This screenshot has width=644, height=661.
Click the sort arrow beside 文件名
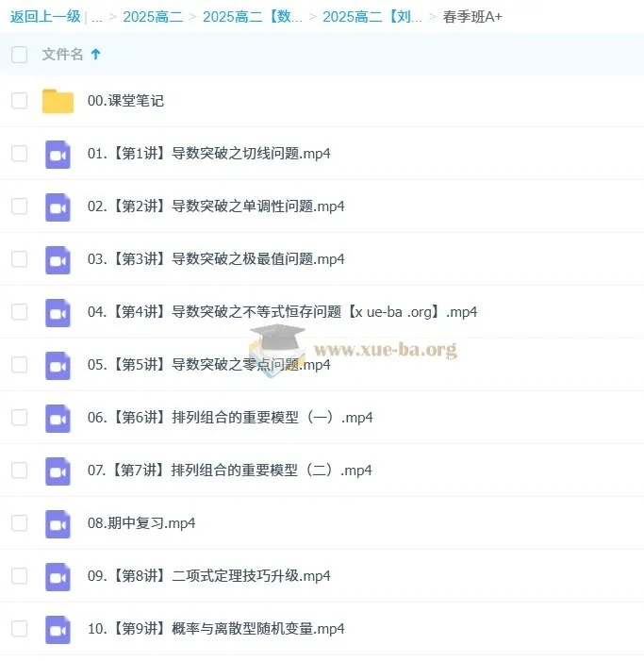pos(95,55)
